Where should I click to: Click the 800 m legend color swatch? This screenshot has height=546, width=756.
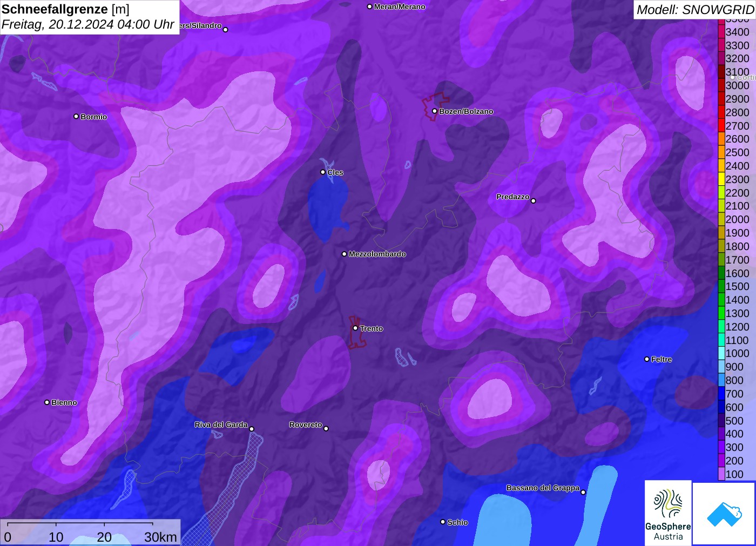[x=721, y=380]
